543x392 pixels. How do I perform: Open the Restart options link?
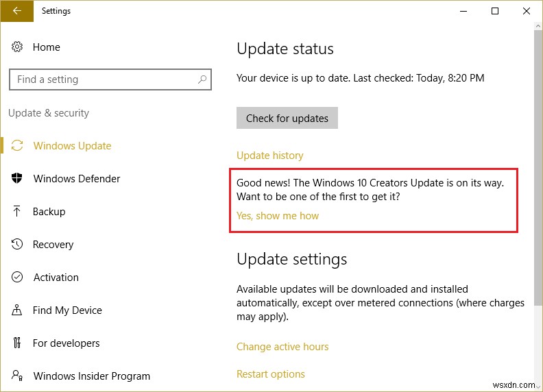coord(271,374)
